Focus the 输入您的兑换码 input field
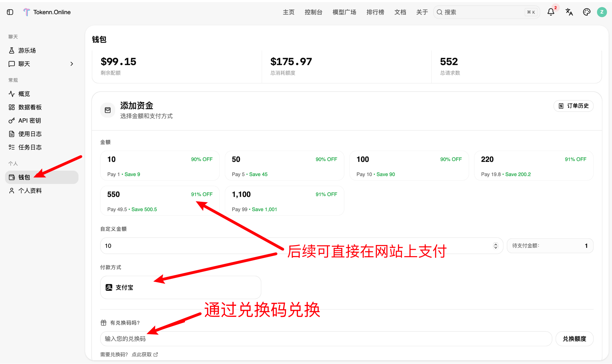 pyautogui.click(x=326, y=339)
